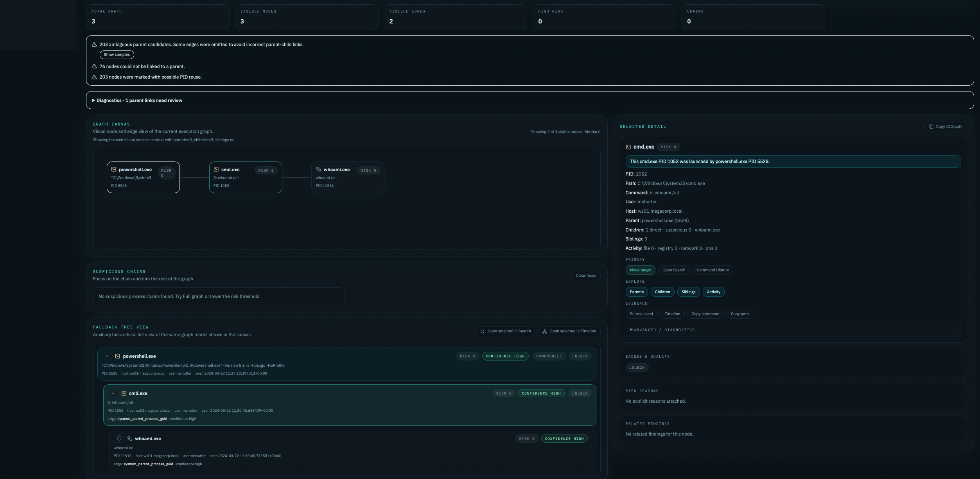Click the powershell.exe terminal icon in graph canvas
980x479 pixels.
(x=114, y=169)
